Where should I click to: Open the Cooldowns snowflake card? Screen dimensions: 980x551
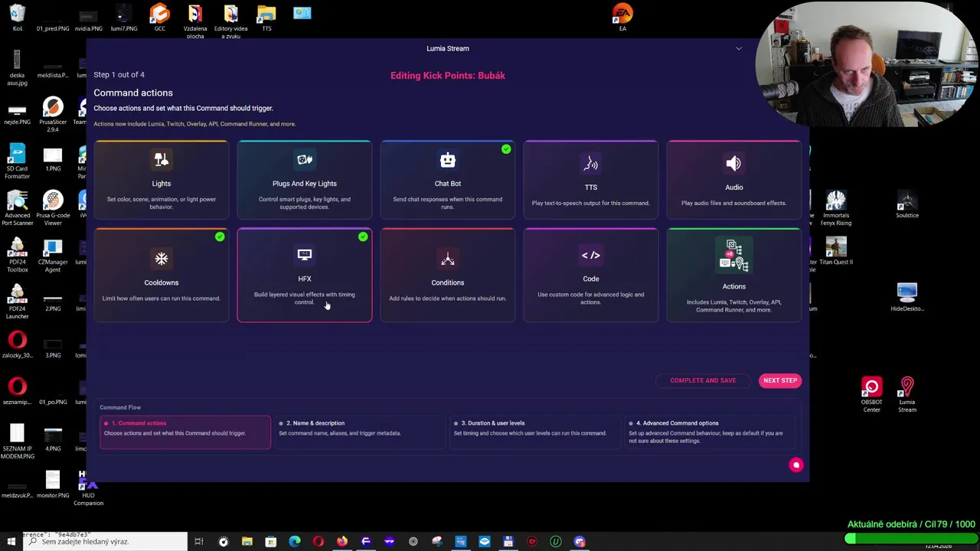(161, 275)
